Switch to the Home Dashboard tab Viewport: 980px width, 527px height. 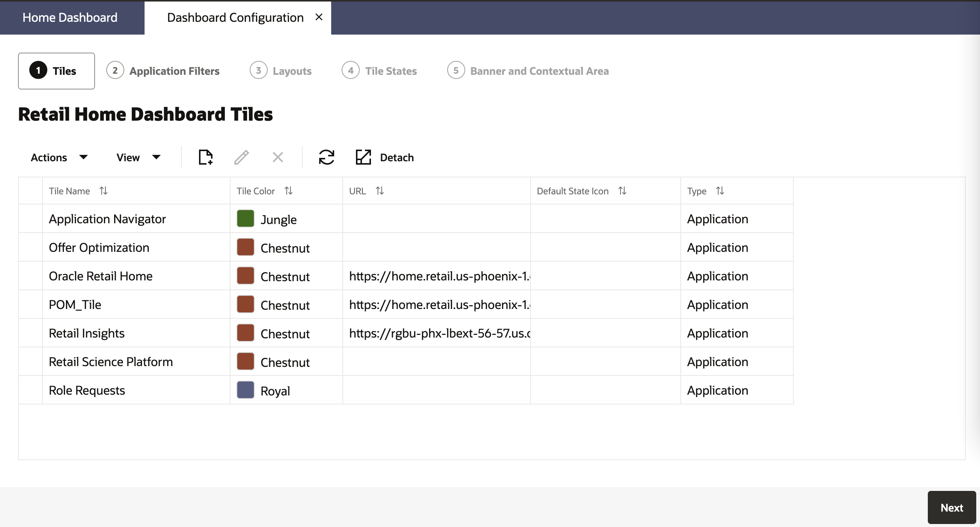[x=70, y=18]
